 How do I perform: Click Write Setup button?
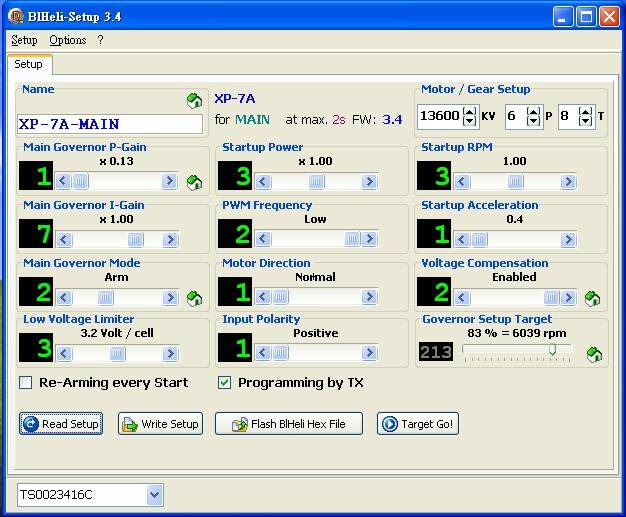160,424
